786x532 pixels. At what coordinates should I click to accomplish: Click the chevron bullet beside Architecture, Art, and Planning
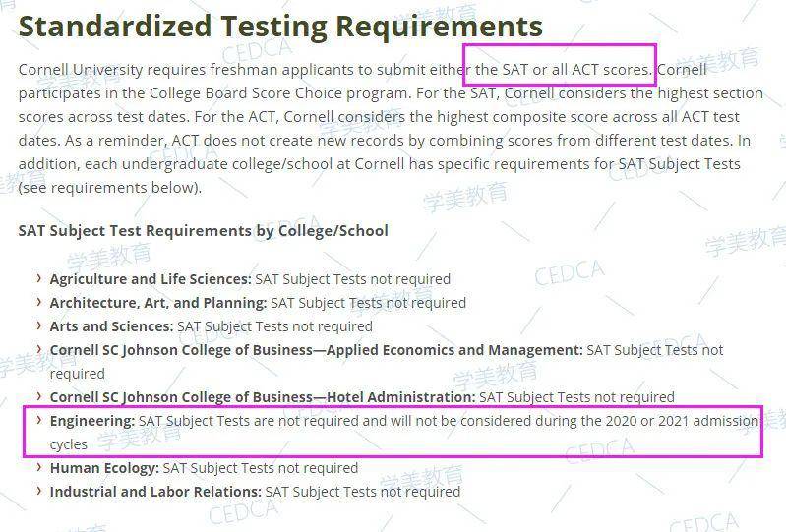tap(39, 302)
